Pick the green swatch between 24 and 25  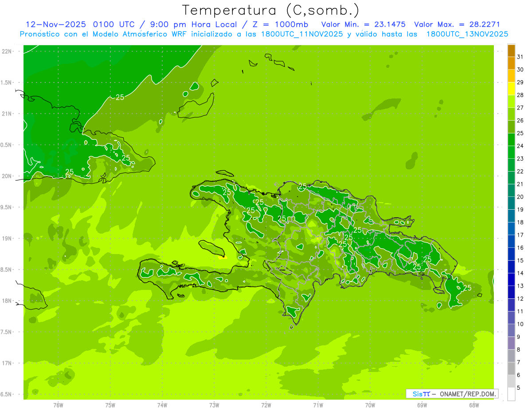pyautogui.click(x=511, y=139)
